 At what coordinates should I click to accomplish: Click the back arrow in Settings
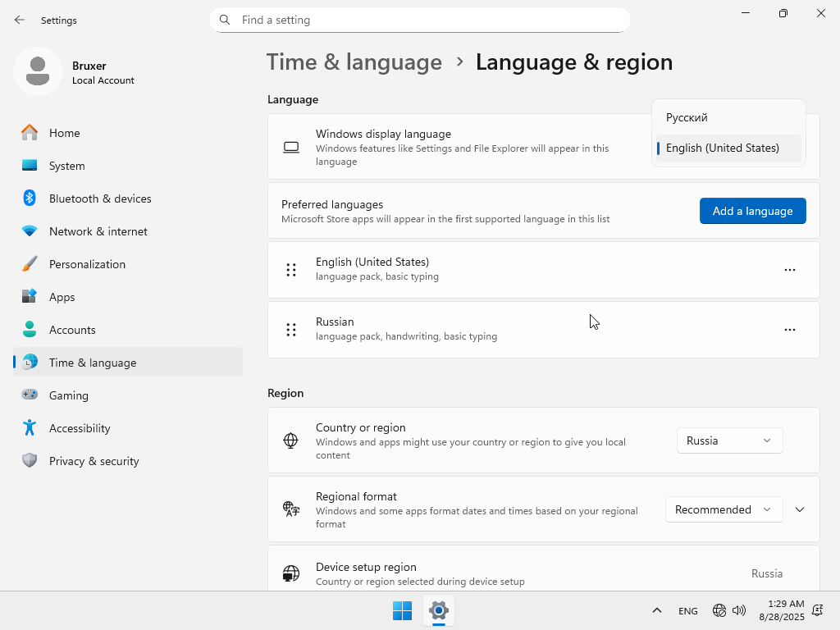pyautogui.click(x=20, y=20)
